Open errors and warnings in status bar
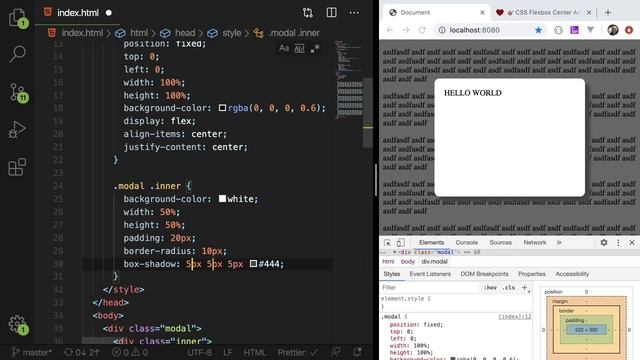This screenshot has height=360, width=640. click(x=130, y=352)
